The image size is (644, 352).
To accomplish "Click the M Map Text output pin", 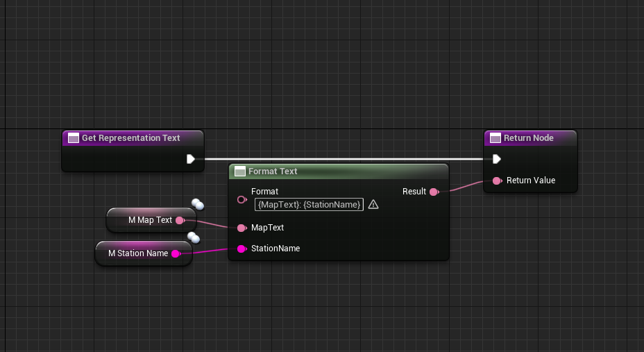I will (x=180, y=220).
